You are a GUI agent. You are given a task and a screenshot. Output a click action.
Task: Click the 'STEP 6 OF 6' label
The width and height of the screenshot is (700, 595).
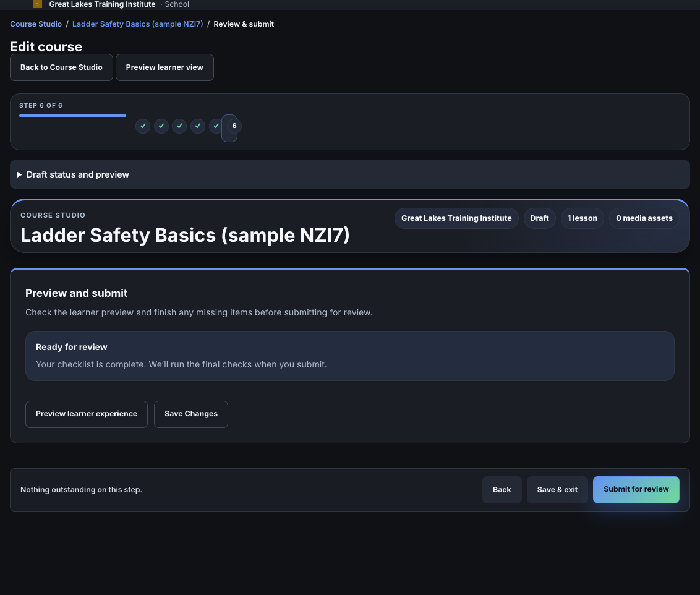41,105
